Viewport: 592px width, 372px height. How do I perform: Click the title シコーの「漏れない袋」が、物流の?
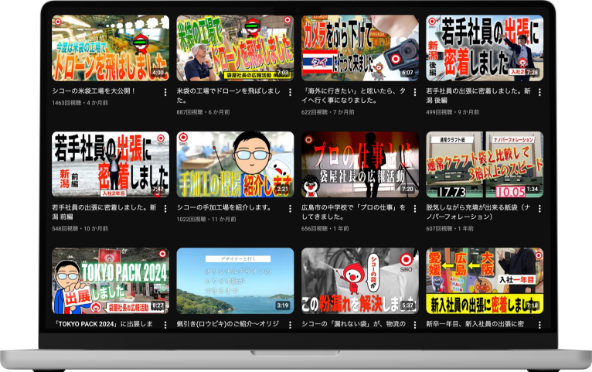(x=353, y=324)
